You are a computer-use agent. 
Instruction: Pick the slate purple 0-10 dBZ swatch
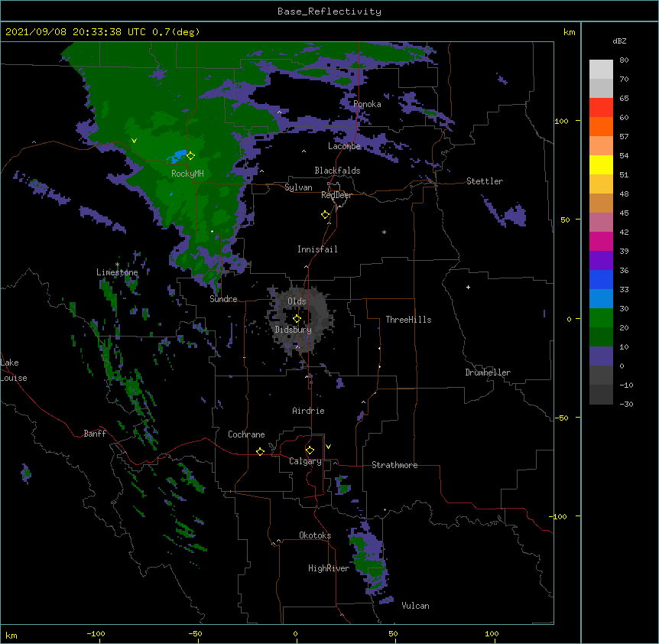click(601, 356)
